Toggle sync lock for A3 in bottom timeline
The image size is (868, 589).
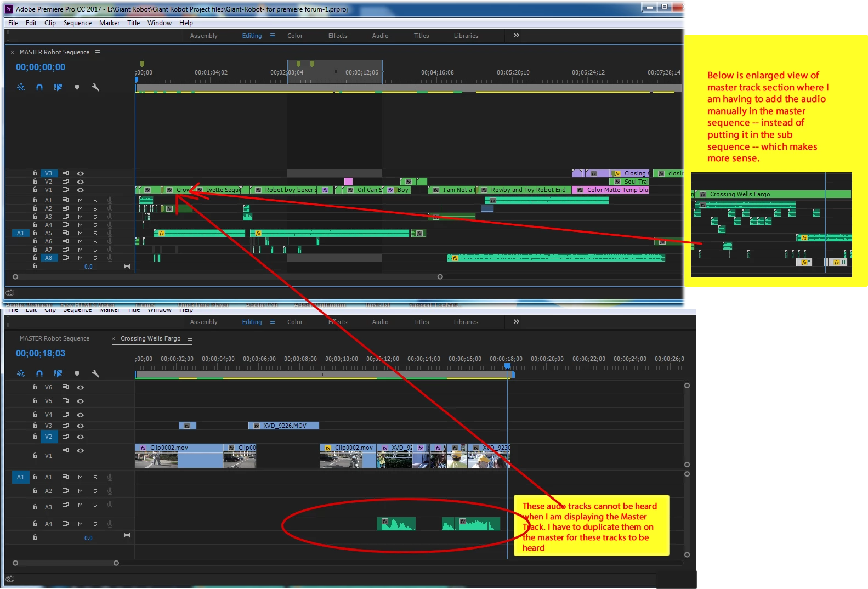click(66, 505)
